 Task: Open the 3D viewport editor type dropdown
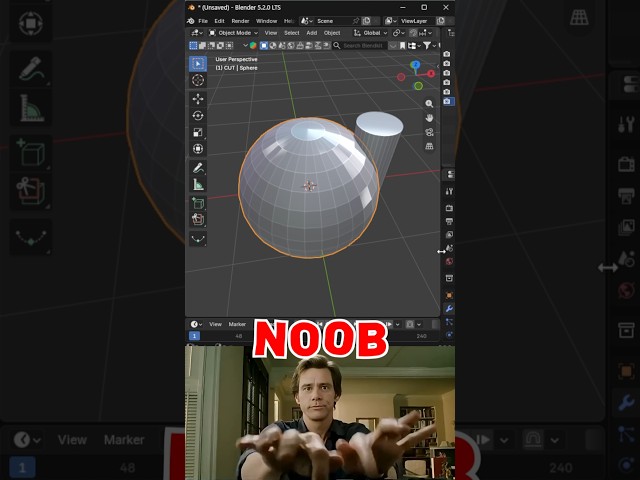[197, 33]
